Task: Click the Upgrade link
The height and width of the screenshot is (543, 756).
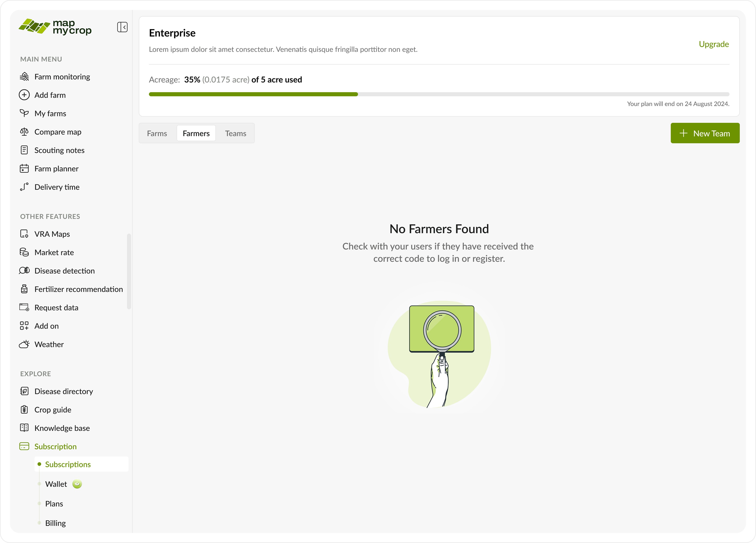Action: (714, 44)
